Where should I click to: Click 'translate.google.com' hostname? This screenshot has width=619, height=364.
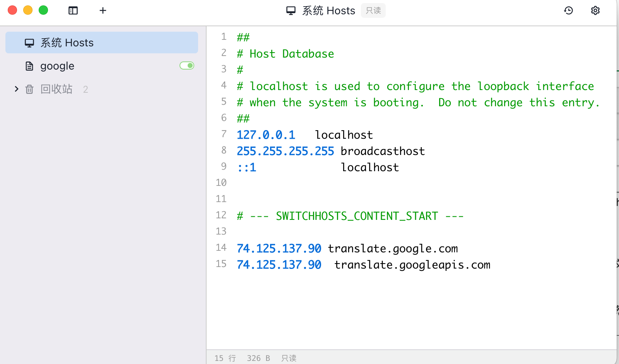pyautogui.click(x=393, y=248)
